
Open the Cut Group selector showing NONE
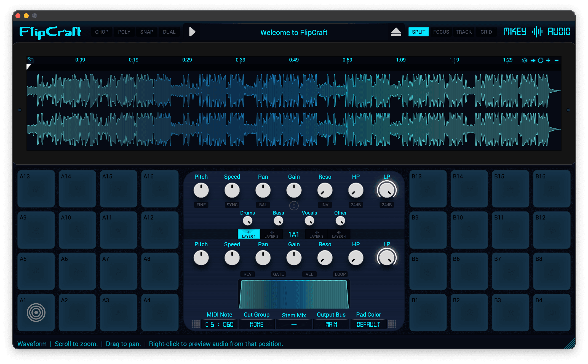tap(256, 324)
